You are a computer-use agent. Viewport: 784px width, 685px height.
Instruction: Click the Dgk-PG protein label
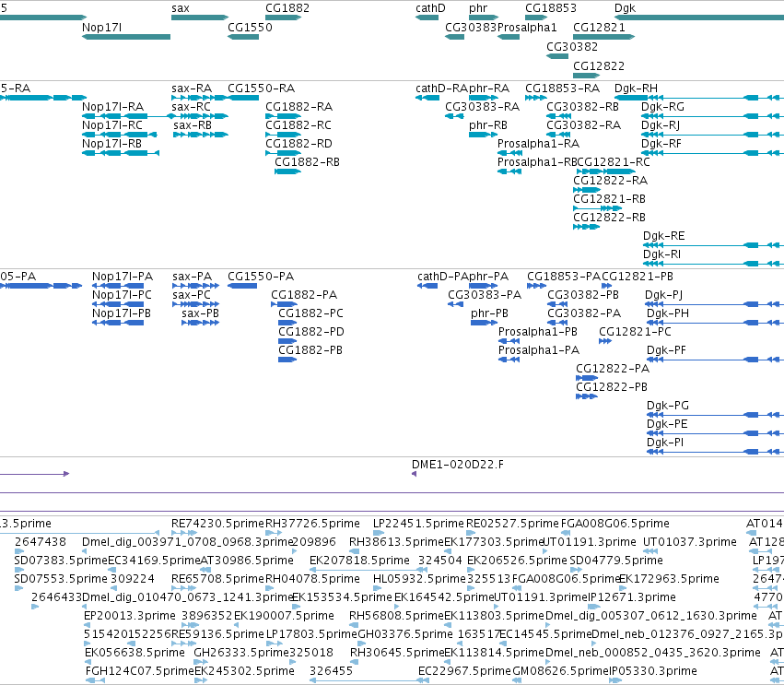click(668, 406)
